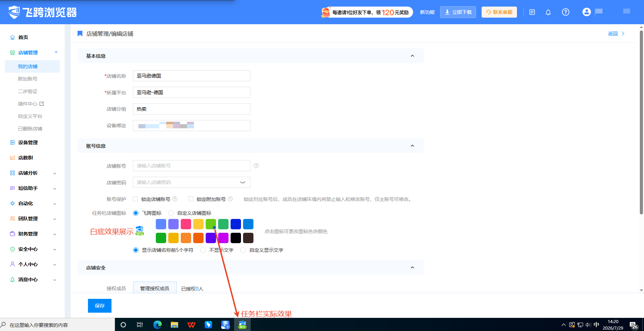Open the 飞跨浏览器 taskbar app icon
This screenshot has width=644, height=331.
225,325
